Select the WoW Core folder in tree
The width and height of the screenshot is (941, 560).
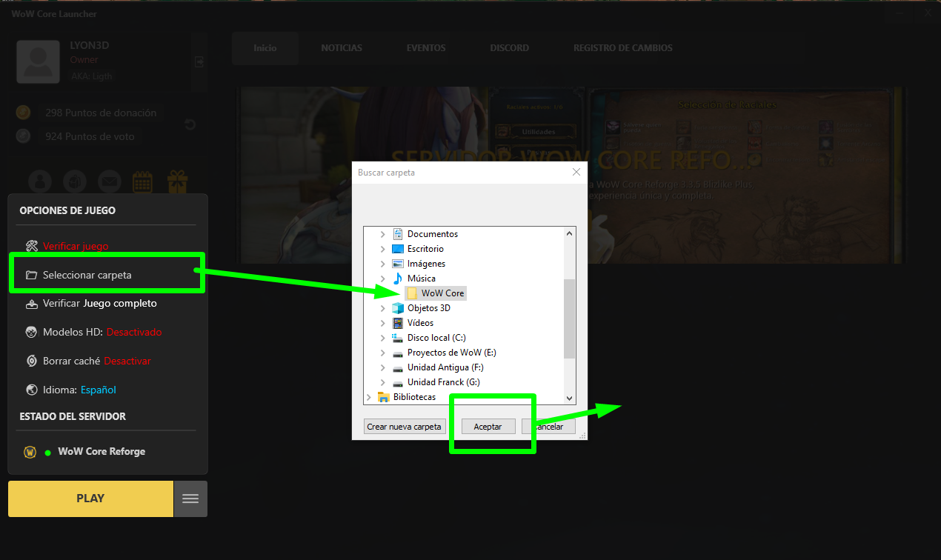[436, 293]
